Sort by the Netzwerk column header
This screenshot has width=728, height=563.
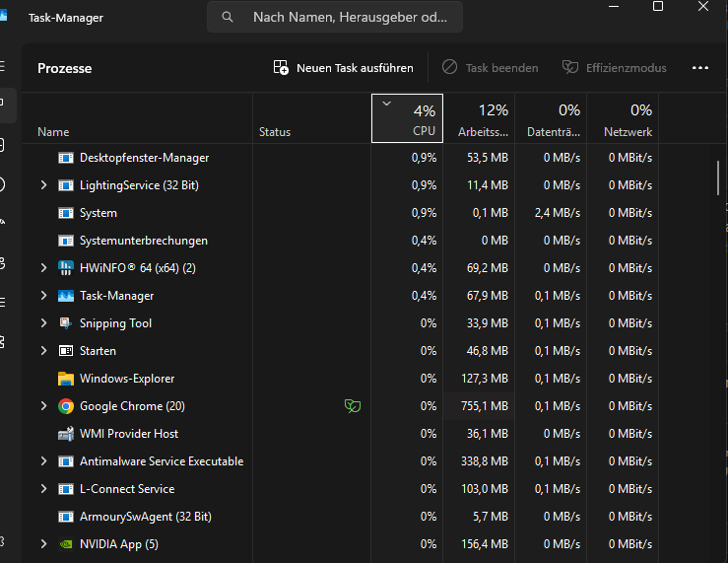pos(623,118)
